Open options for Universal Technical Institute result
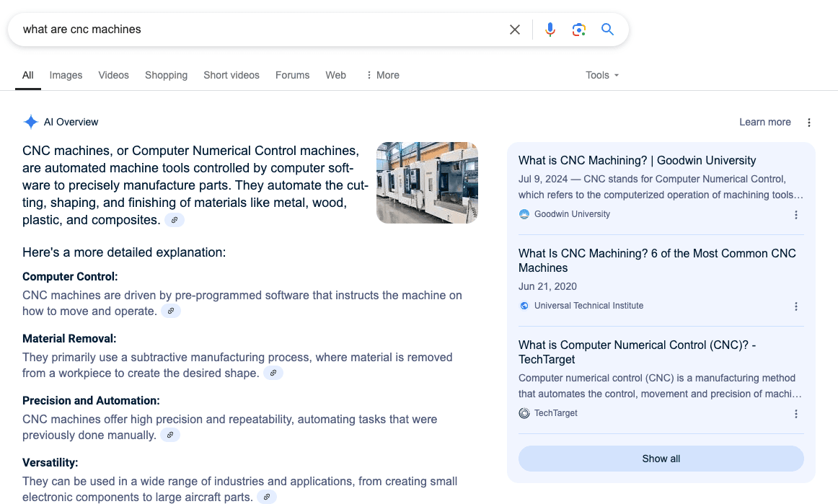Viewport: 838px width, 504px height. coord(796,306)
